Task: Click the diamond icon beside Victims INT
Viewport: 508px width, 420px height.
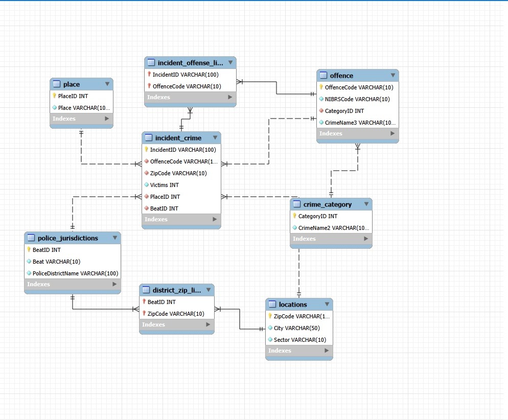Action: 147,184
